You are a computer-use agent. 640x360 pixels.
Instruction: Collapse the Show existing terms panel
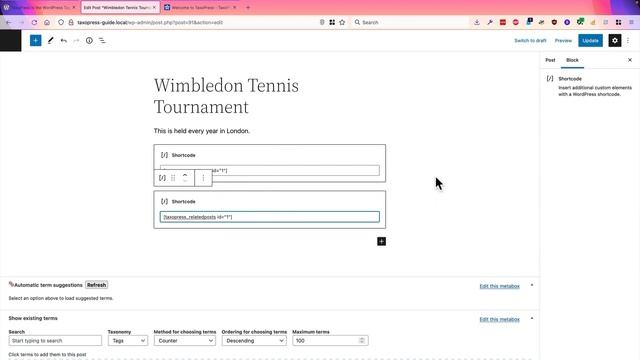coord(531,318)
